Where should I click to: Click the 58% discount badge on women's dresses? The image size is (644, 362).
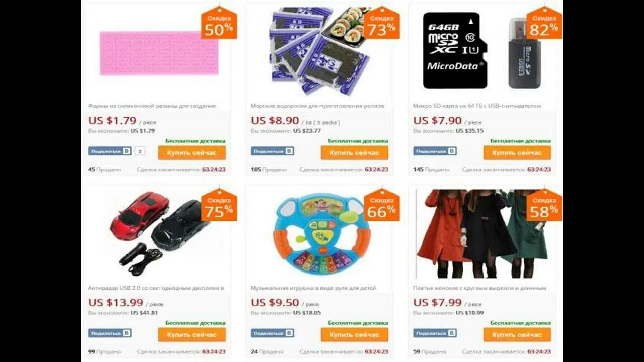(544, 206)
